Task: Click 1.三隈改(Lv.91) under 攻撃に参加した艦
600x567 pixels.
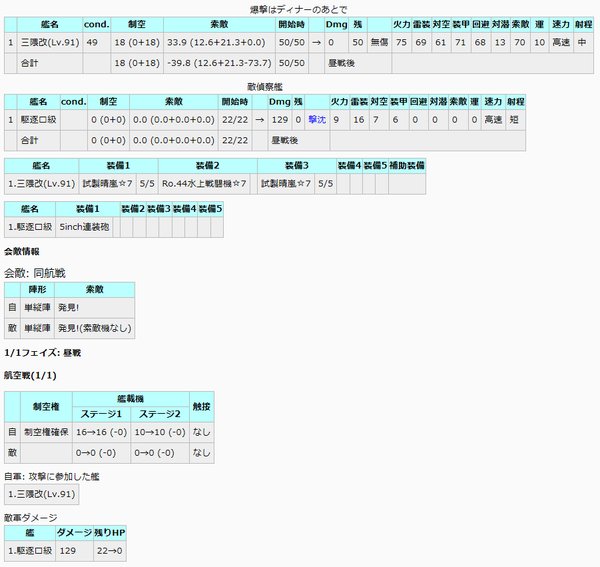Action: tap(42, 494)
